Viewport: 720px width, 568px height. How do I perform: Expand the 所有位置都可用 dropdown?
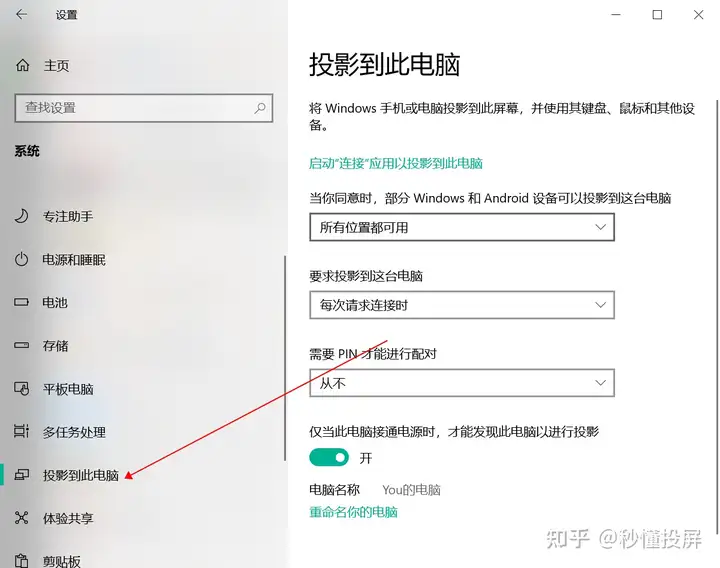pos(462,227)
